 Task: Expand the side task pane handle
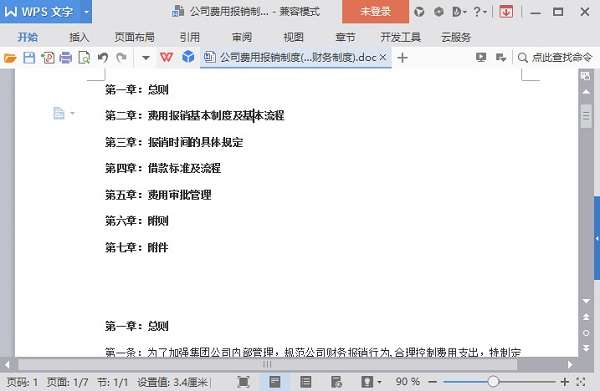[597, 238]
